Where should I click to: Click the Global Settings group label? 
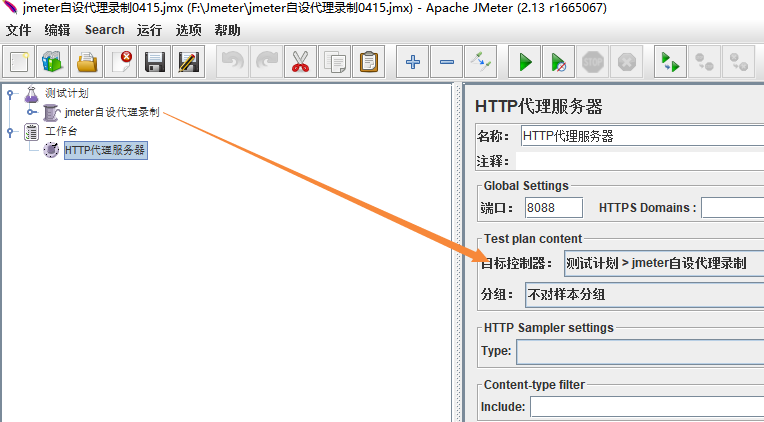[526, 186]
